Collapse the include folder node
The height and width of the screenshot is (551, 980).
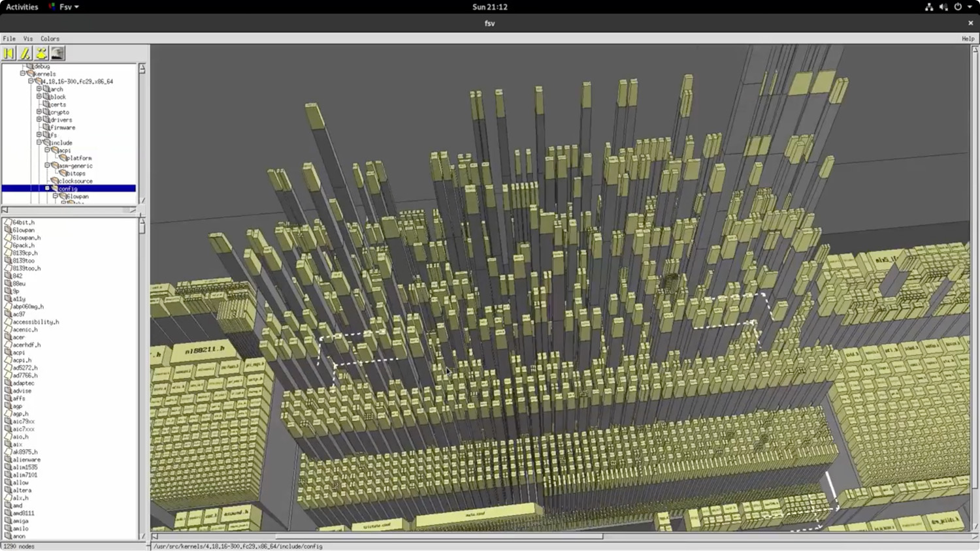point(39,142)
